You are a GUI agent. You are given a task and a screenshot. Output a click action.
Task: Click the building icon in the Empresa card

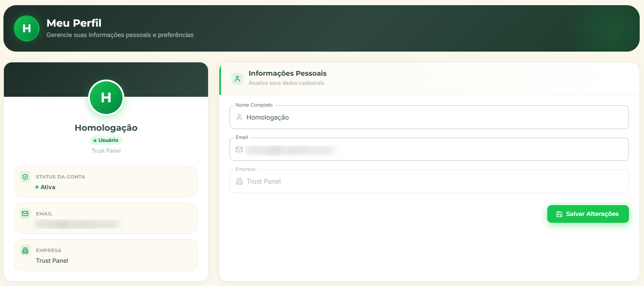pyautogui.click(x=25, y=250)
